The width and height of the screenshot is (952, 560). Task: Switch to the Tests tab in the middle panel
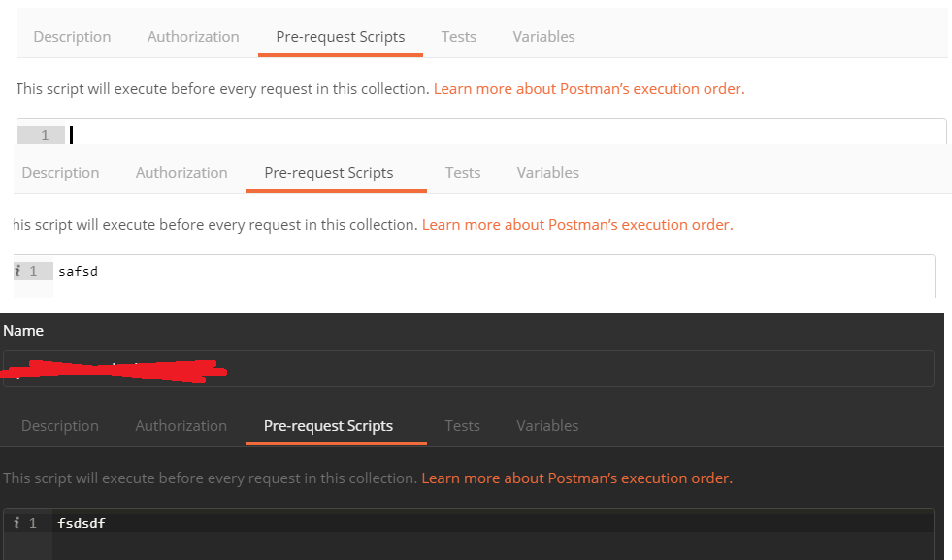(x=463, y=172)
